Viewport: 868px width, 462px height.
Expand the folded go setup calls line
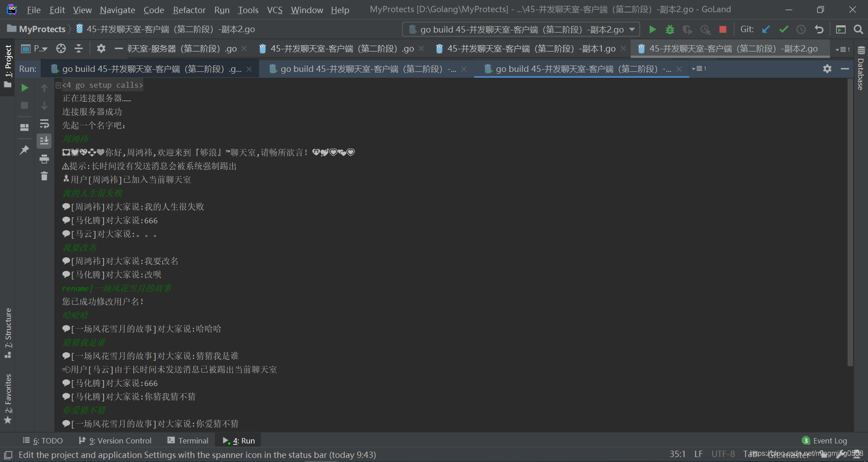coord(58,85)
